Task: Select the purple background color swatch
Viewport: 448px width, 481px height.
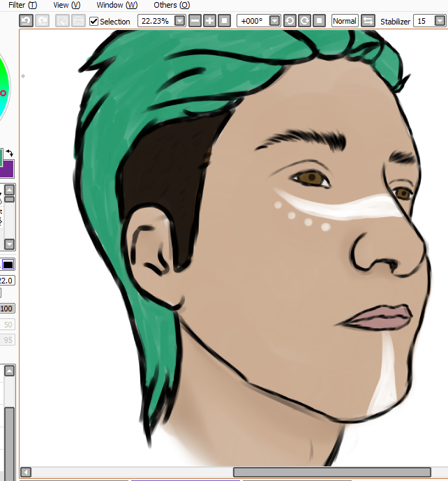Action: pos(7,168)
